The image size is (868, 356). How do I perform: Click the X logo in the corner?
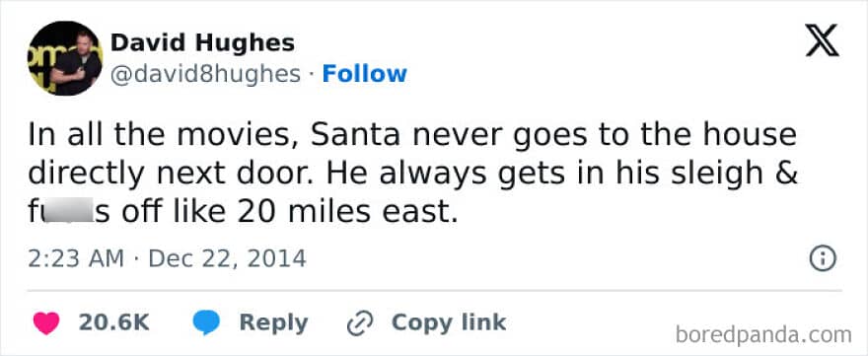pyautogui.click(x=822, y=43)
